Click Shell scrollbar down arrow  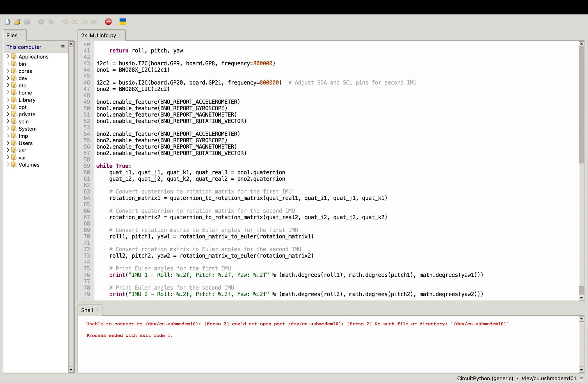click(581, 370)
